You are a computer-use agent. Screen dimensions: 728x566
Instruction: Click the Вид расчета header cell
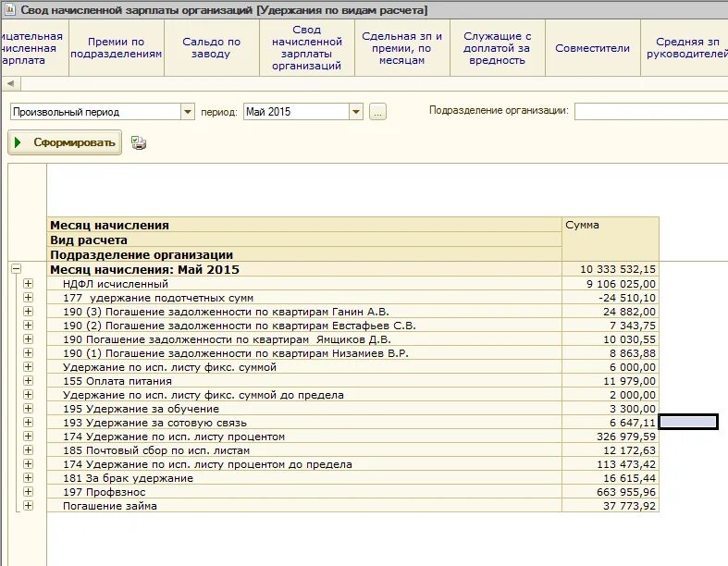coord(304,240)
